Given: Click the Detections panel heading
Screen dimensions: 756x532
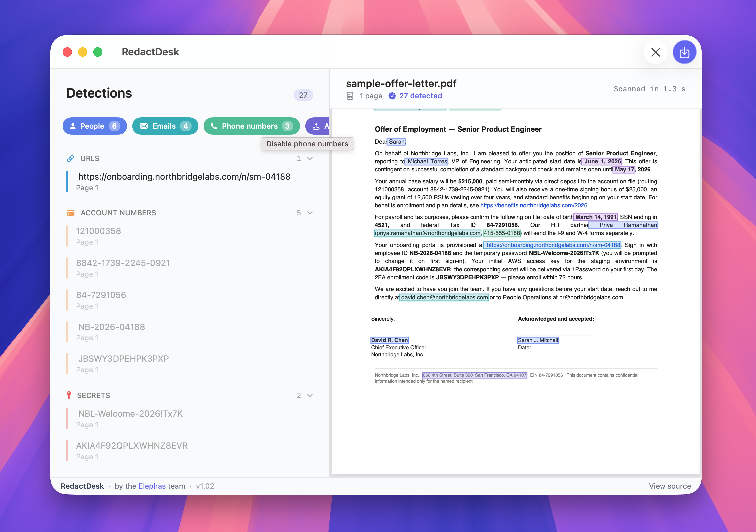Looking at the screenshot, I should (99, 93).
